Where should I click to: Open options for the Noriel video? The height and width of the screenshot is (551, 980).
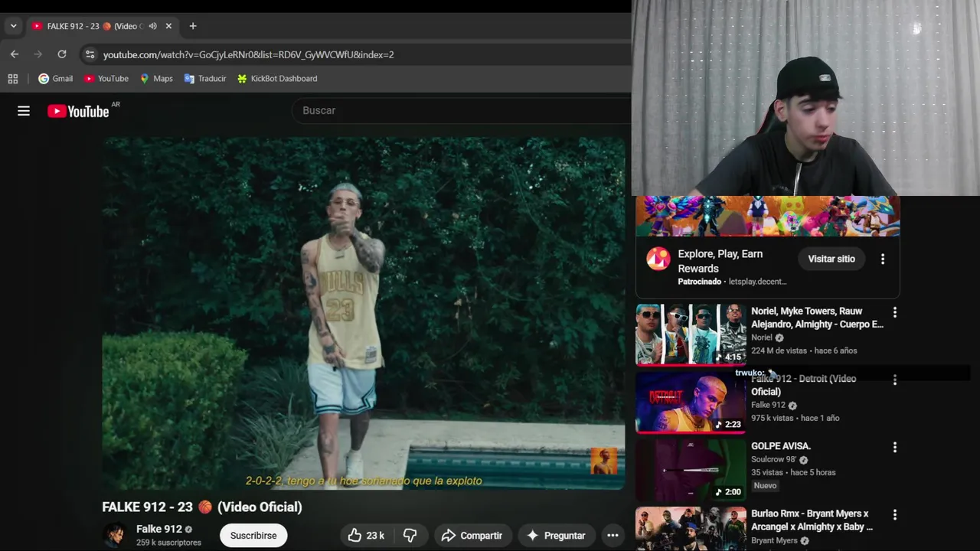point(894,312)
